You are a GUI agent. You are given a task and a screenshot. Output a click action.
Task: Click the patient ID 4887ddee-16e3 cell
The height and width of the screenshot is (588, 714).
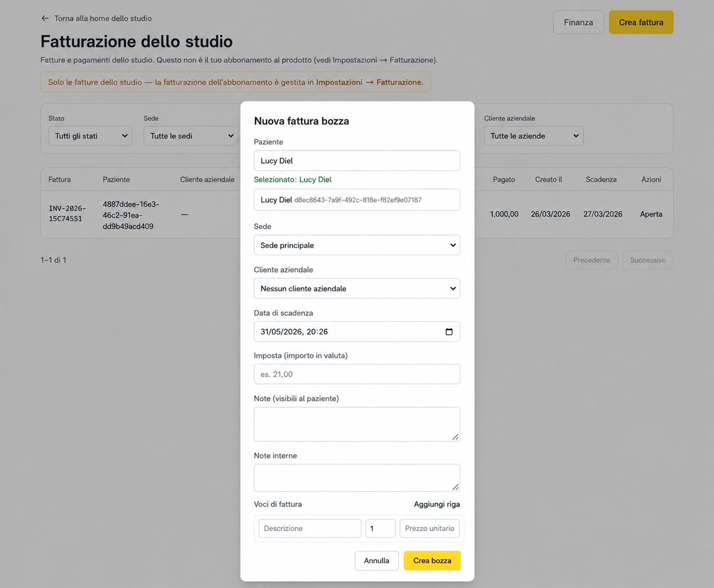tap(131, 215)
